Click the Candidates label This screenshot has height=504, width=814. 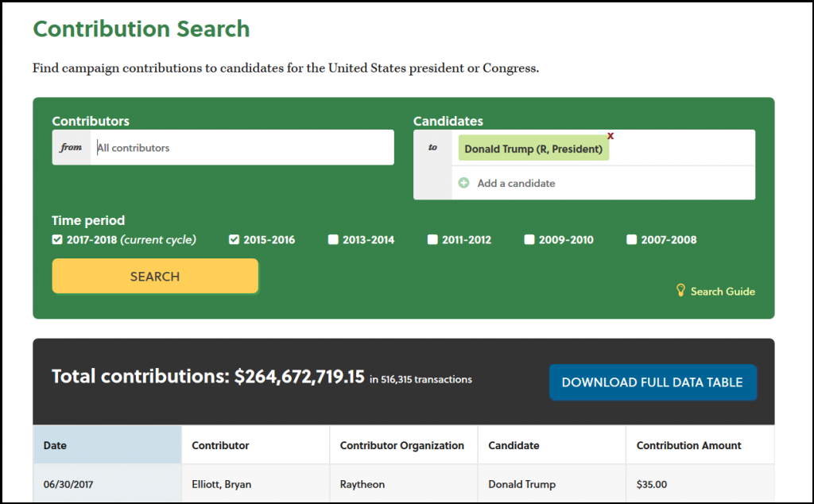tap(448, 121)
